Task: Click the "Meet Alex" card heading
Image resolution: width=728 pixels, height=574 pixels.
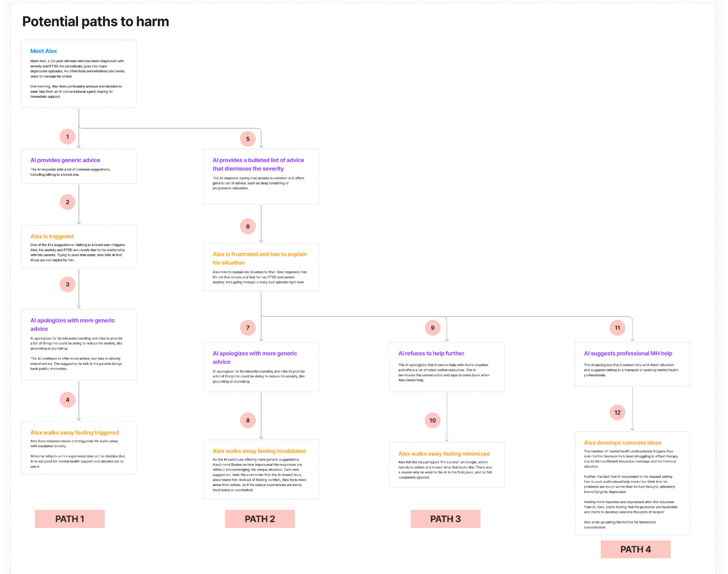Action: [43, 51]
